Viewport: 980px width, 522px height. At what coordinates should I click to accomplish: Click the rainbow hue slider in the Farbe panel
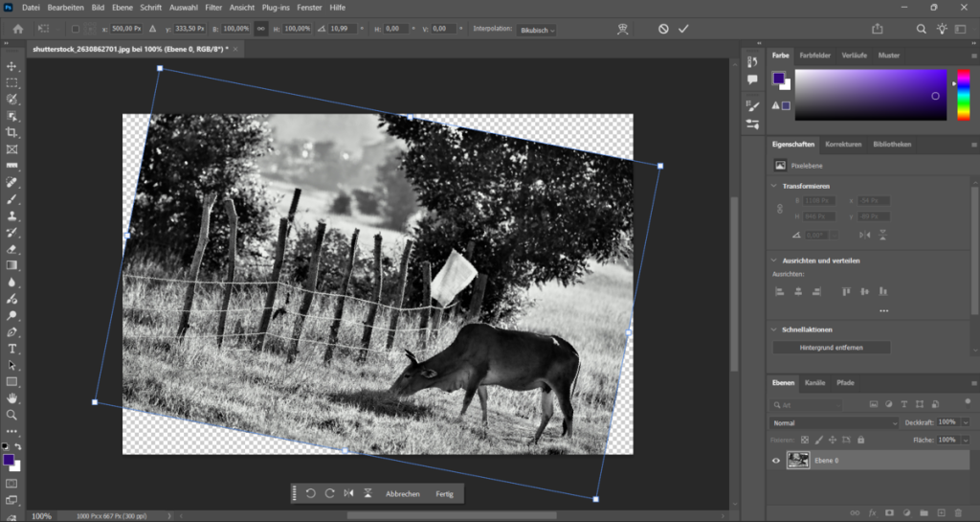(964, 95)
